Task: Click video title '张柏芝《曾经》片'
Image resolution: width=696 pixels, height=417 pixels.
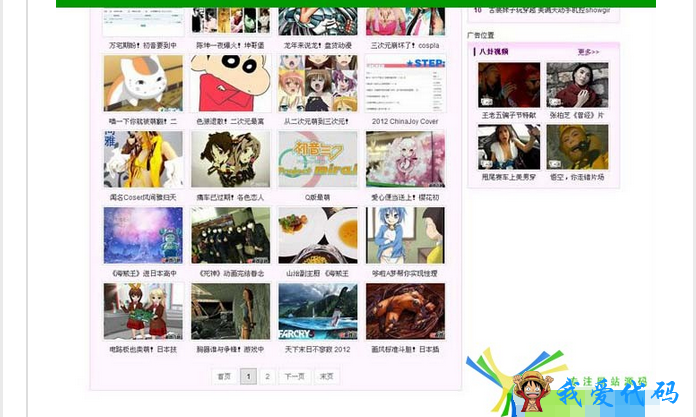Action: click(577, 115)
